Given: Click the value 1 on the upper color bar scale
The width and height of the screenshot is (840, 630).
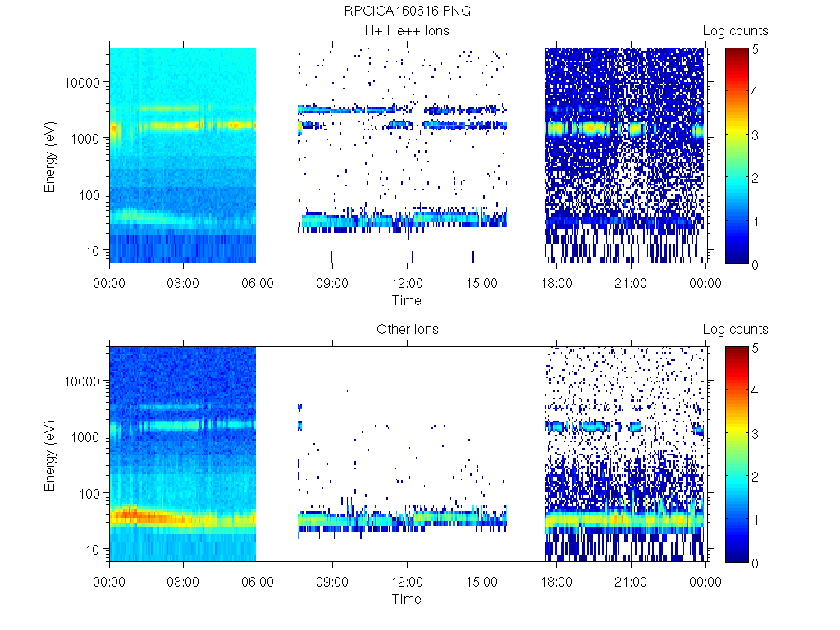Looking at the screenshot, I should coord(756,221).
